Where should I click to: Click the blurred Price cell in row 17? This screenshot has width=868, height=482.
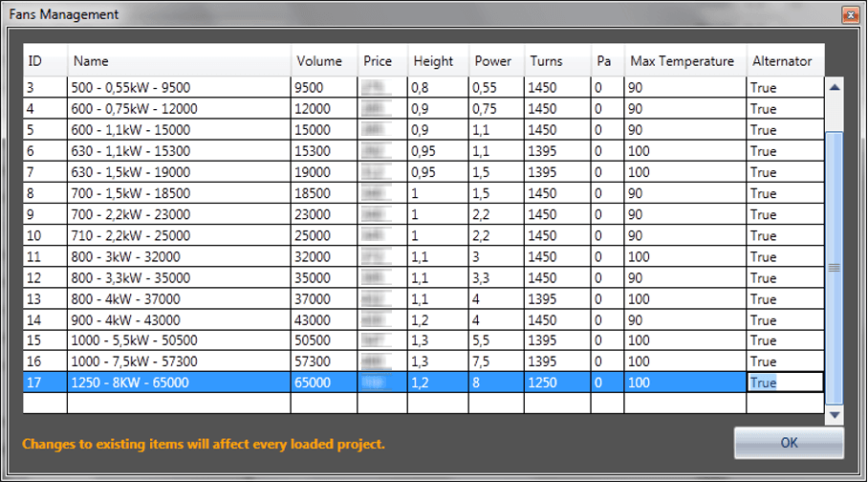coord(382,383)
